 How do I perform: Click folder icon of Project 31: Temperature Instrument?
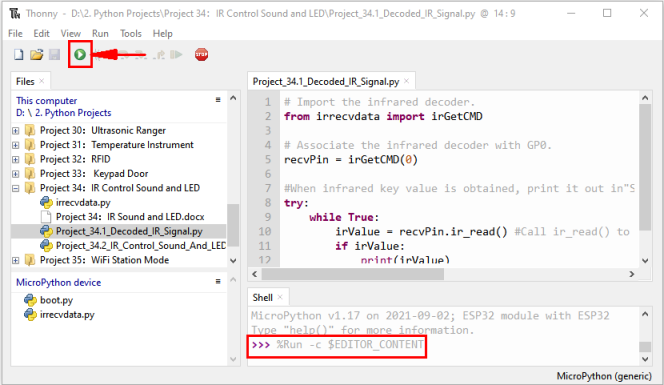pos(30,145)
